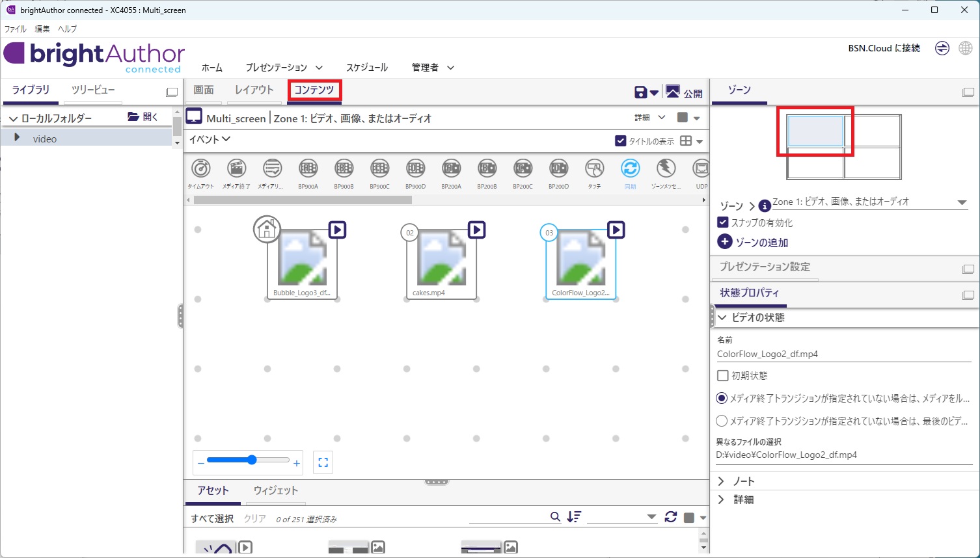Click the ゾーンの追加 plus icon
The image size is (980, 558).
pos(725,241)
